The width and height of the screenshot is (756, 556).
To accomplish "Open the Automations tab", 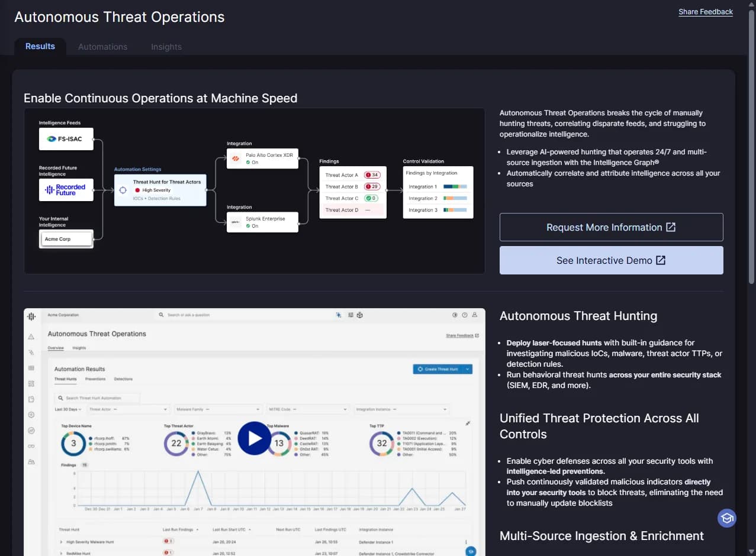I will pos(102,47).
